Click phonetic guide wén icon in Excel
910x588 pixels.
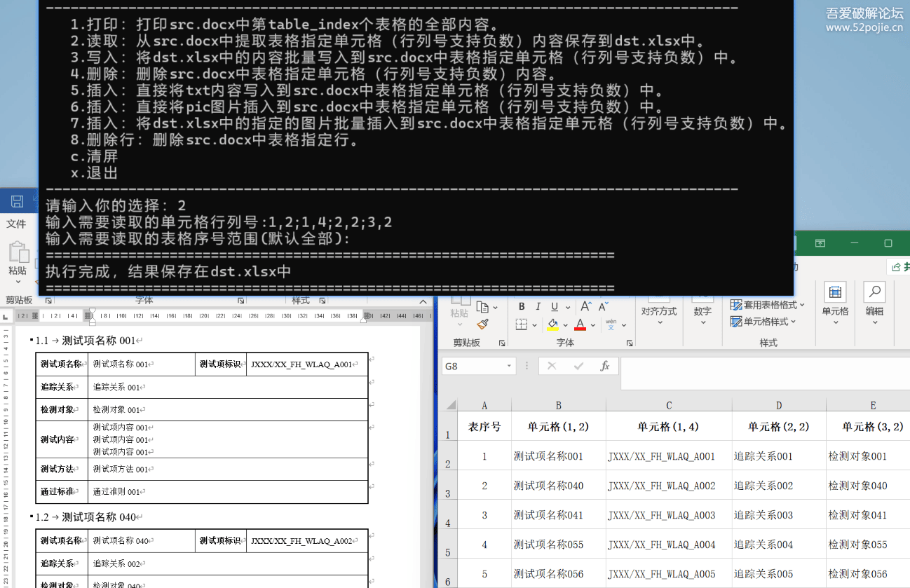click(x=611, y=324)
